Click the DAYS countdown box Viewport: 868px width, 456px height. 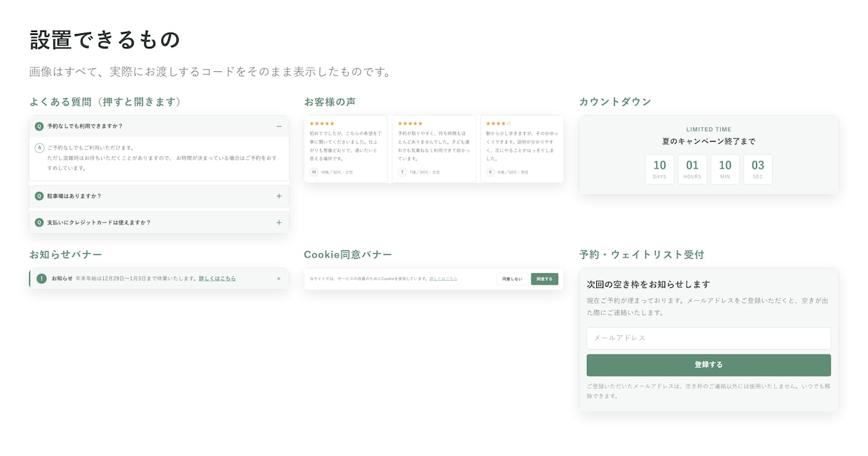[x=660, y=169]
